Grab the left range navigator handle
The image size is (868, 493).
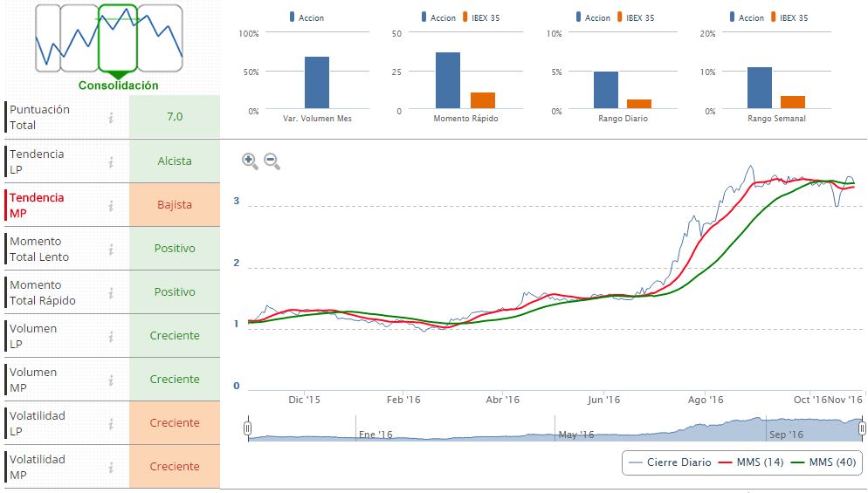click(248, 428)
